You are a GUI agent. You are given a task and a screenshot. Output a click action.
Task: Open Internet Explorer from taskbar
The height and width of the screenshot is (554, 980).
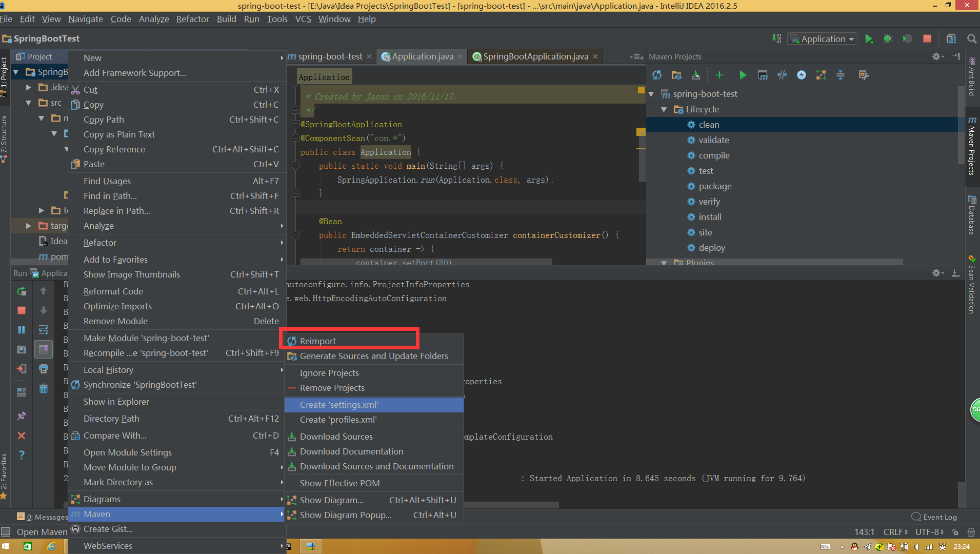pyautogui.click(x=51, y=546)
